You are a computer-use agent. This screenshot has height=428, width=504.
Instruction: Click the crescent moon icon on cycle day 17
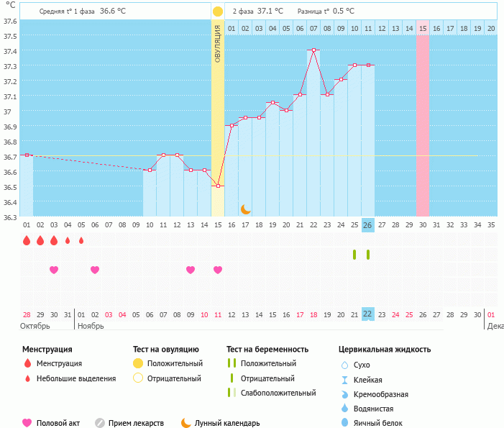(245, 209)
